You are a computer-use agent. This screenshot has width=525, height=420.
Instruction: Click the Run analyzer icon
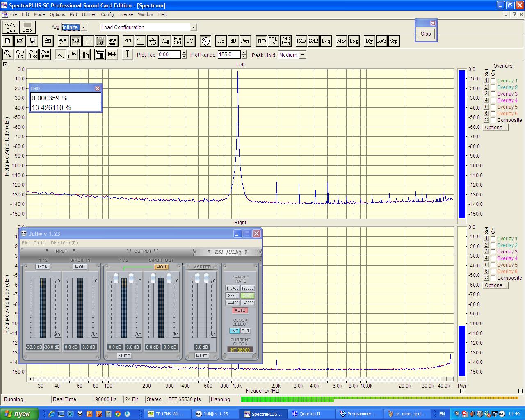pyautogui.click(x=11, y=27)
